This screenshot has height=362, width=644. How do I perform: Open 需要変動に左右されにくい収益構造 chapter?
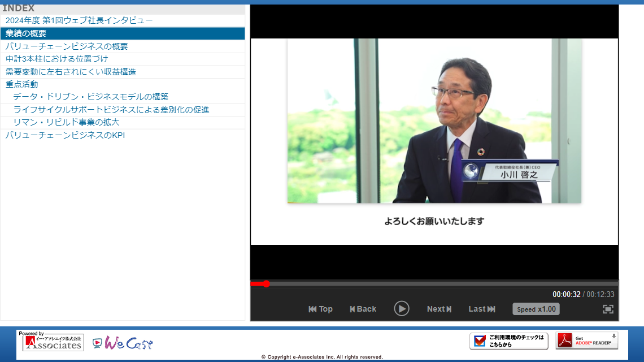[71, 72]
